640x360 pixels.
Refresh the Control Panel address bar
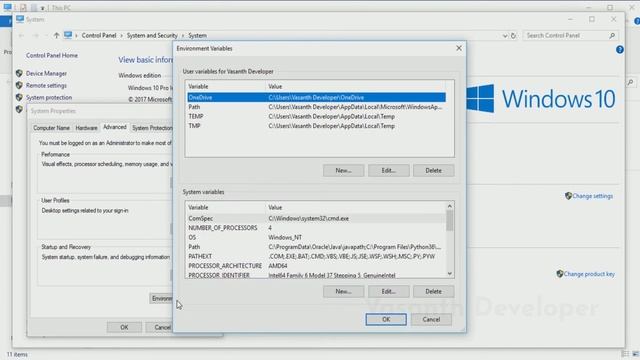[x=513, y=36]
